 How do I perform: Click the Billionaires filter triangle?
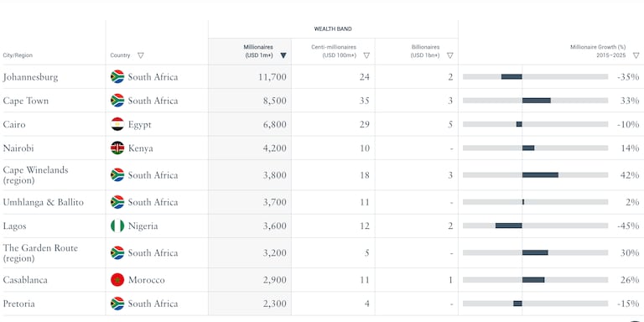(x=450, y=55)
